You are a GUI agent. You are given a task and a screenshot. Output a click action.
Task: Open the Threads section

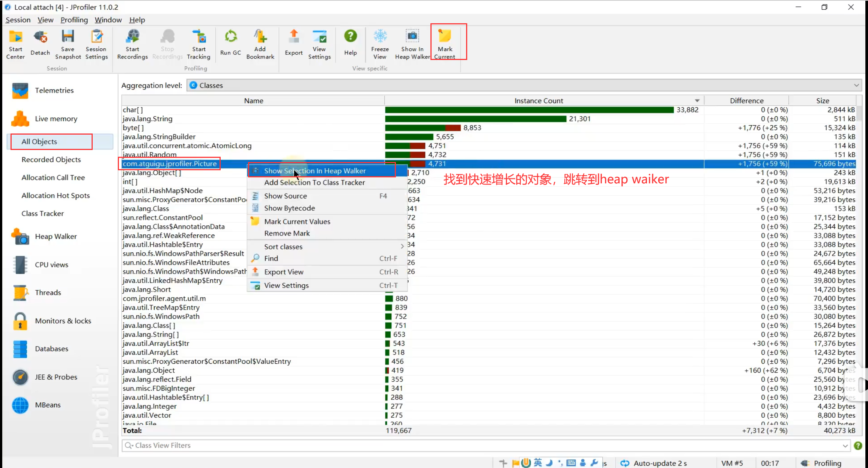pyautogui.click(x=48, y=292)
